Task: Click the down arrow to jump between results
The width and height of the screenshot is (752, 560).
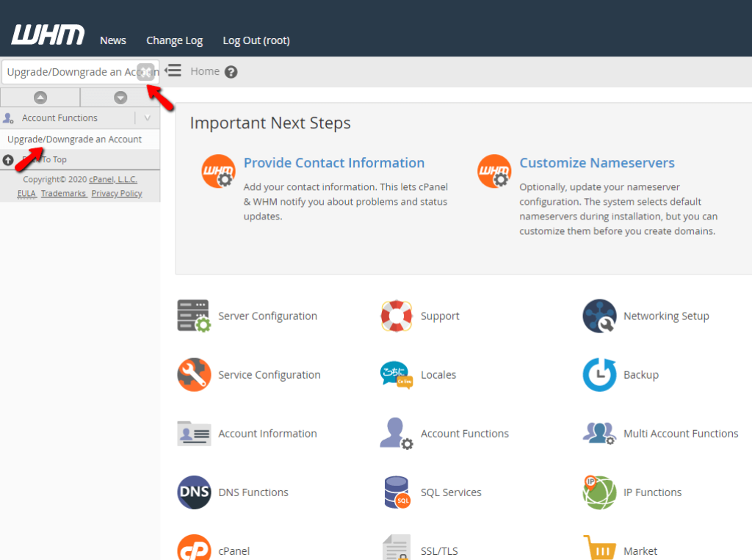Action: (120, 97)
